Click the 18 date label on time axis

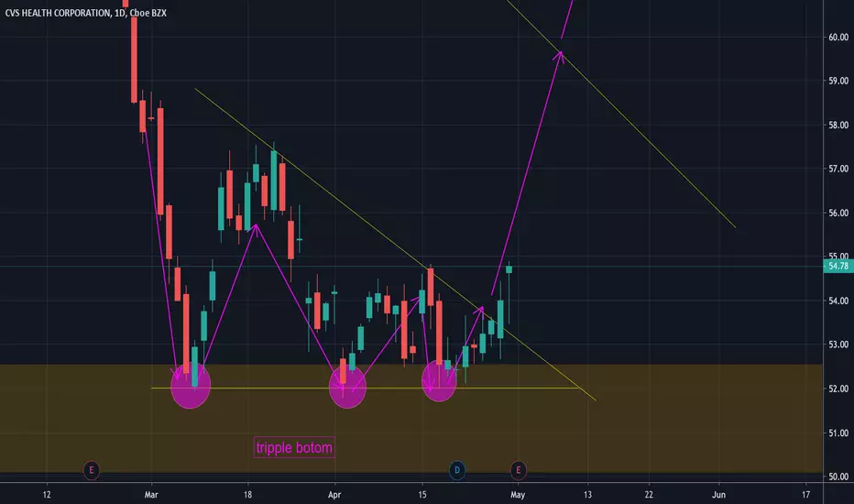tap(247, 495)
